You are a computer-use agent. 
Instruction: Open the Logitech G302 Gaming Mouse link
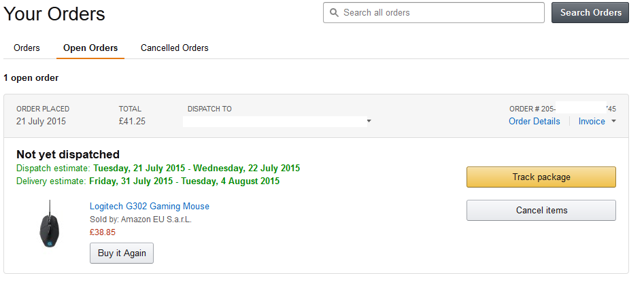click(150, 207)
